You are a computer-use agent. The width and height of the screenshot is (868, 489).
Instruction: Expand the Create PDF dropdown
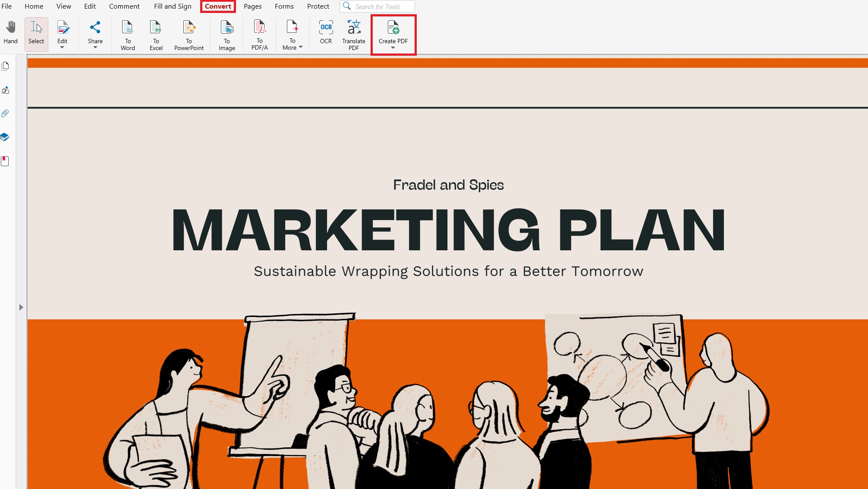(393, 47)
